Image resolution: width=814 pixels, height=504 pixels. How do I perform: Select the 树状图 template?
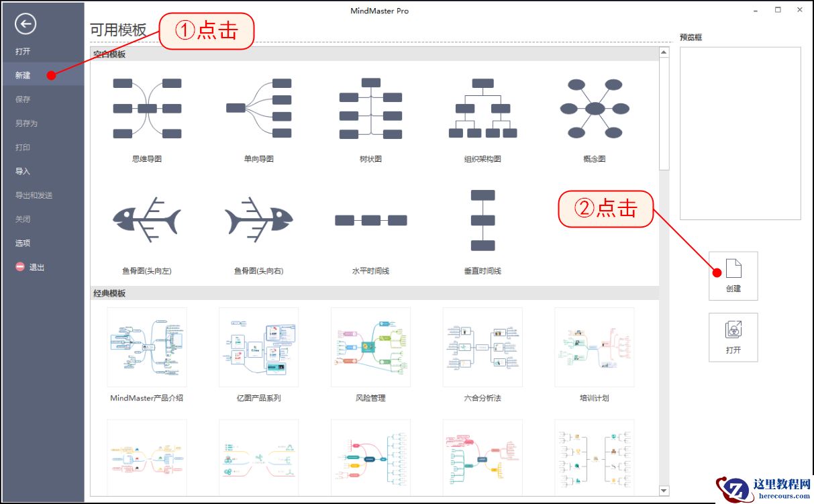[x=369, y=107]
